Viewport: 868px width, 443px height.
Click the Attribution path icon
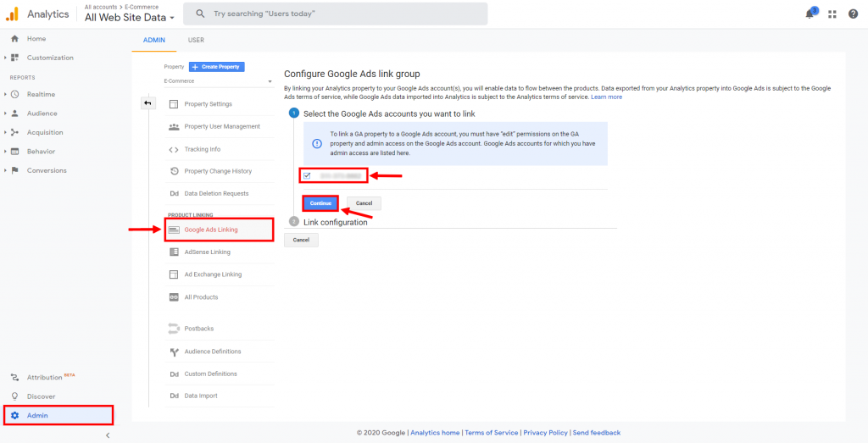click(x=15, y=377)
